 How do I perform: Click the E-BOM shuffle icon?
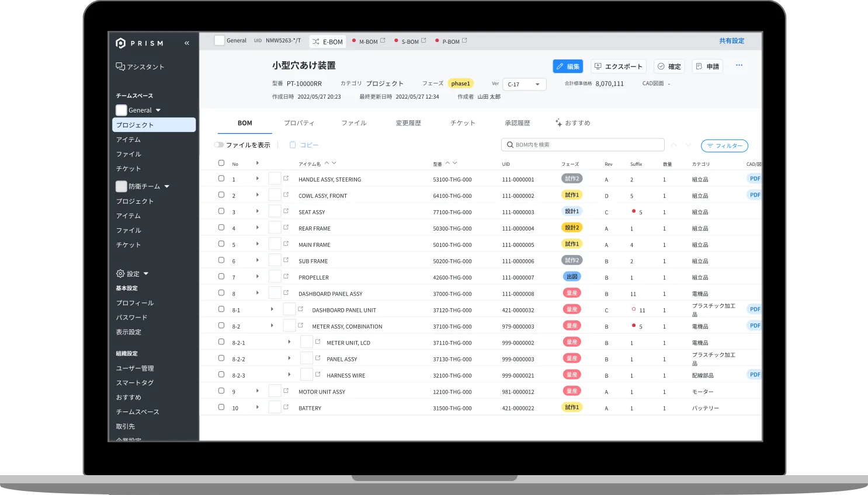[316, 42]
